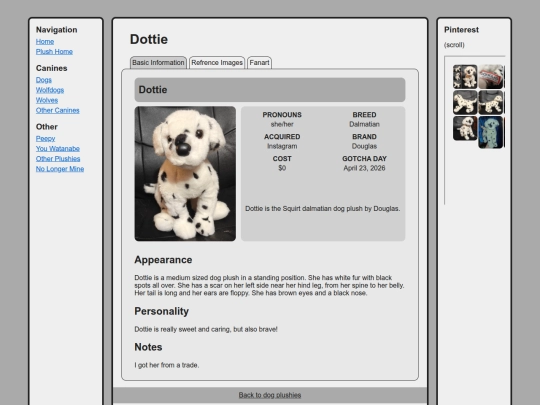Image resolution: width=540 pixels, height=405 pixels.
Task: Open Other Plushies link
Action: [x=58, y=159]
